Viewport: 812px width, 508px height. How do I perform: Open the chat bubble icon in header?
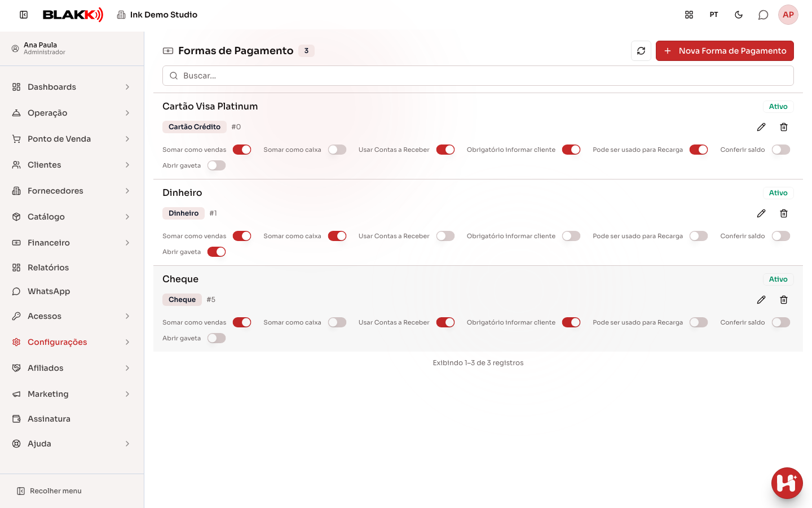point(764,15)
